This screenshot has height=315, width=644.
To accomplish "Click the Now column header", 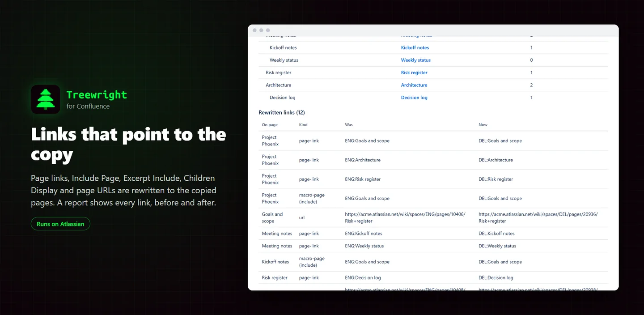I will pos(483,125).
